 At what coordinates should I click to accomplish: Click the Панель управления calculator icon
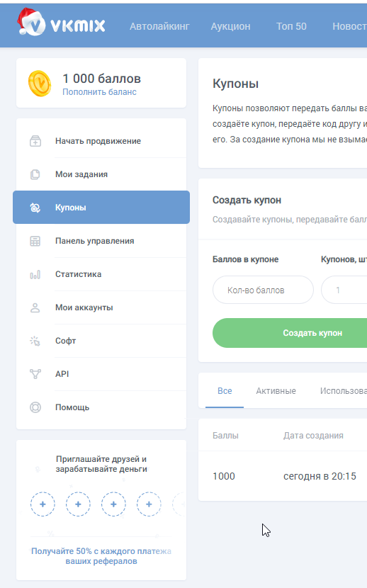click(35, 241)
